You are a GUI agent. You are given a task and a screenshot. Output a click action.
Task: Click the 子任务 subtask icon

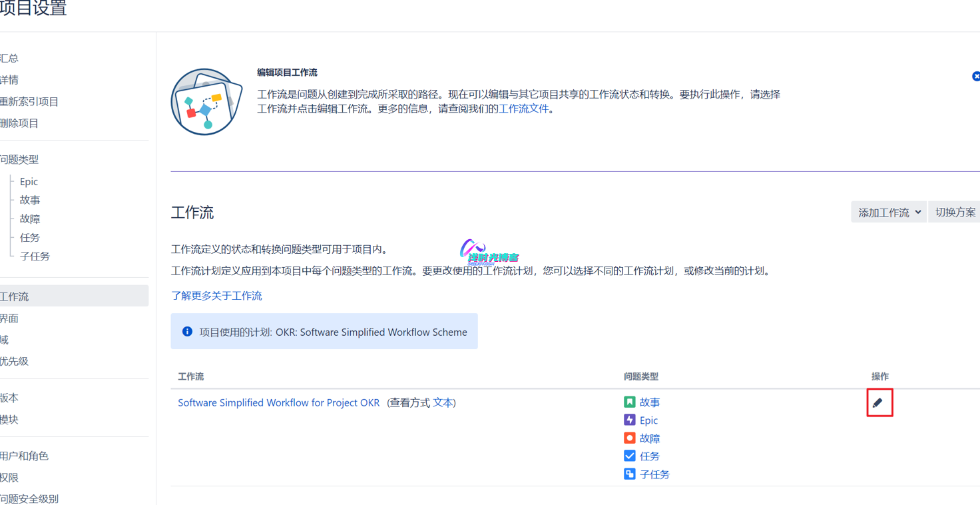click(x=629, y=474)
